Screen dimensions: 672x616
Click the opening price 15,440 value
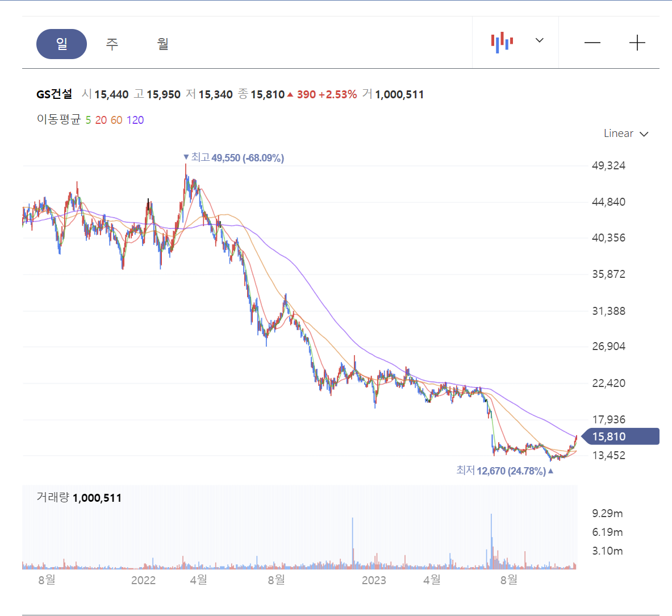coord(111,95)
